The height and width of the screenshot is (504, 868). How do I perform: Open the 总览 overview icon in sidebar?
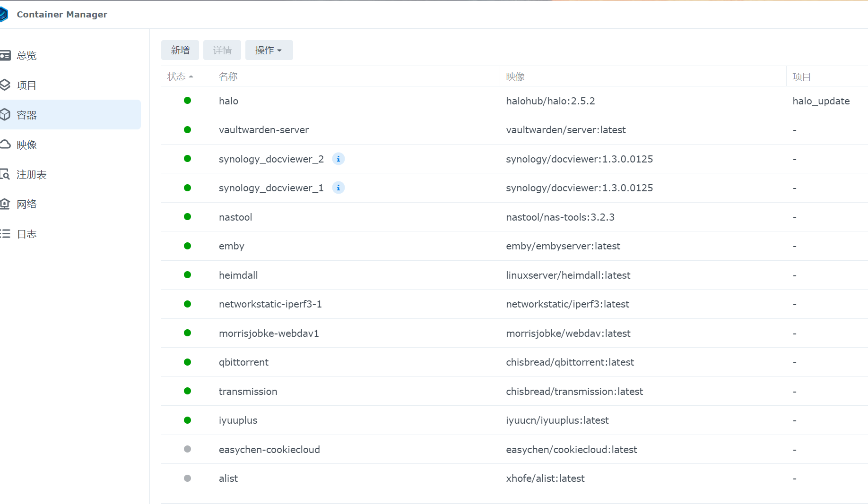point(5,56)
